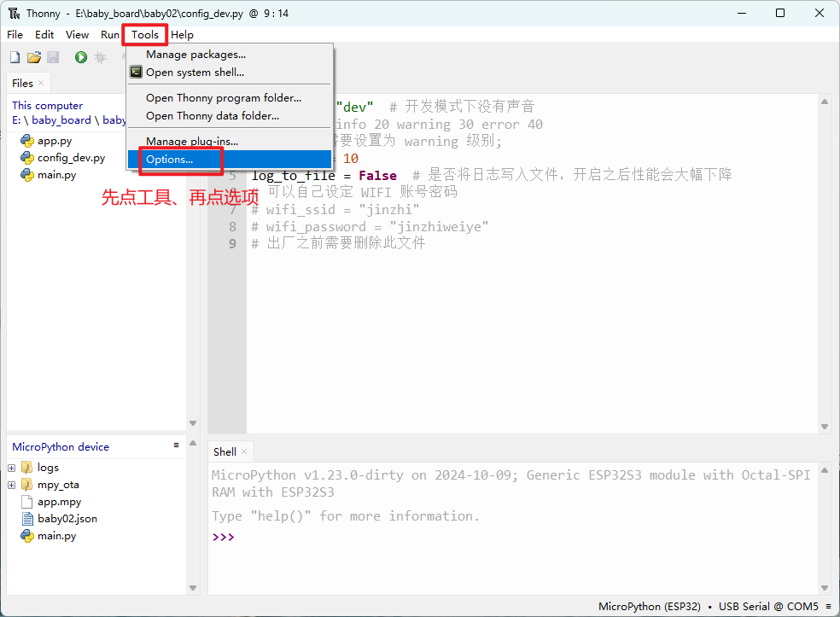Choose Open Thonny program folder...
The width and height of the screenshot is (840, 617).
point(230,98)
